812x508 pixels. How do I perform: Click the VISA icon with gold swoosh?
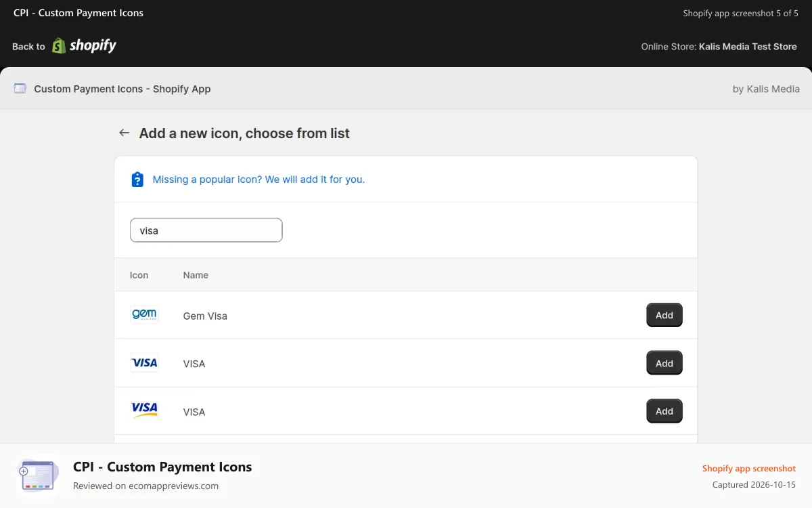(144, 410)
